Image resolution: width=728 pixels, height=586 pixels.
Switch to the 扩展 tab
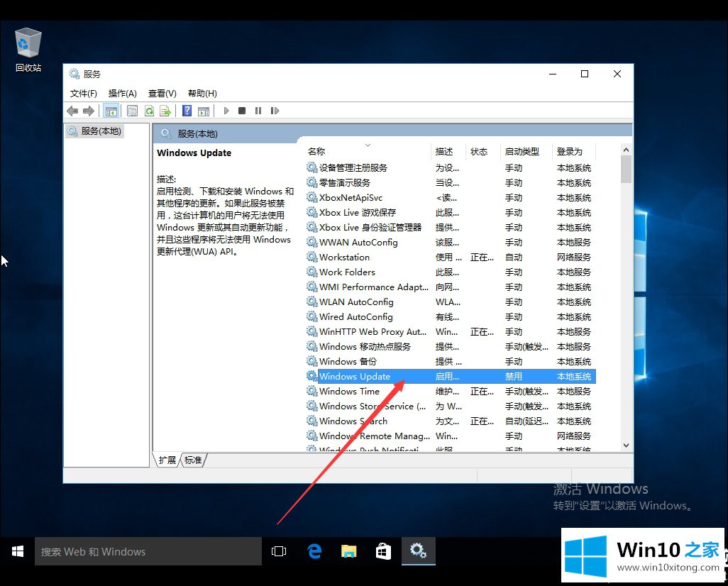pos(167,460)
